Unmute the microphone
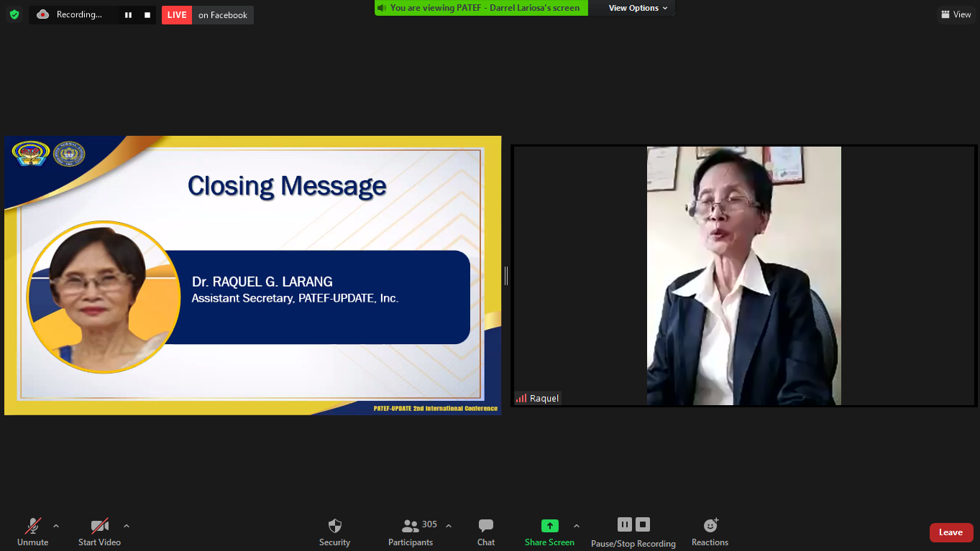This screenshot has width=980, height=551. (x=33, y=531)
